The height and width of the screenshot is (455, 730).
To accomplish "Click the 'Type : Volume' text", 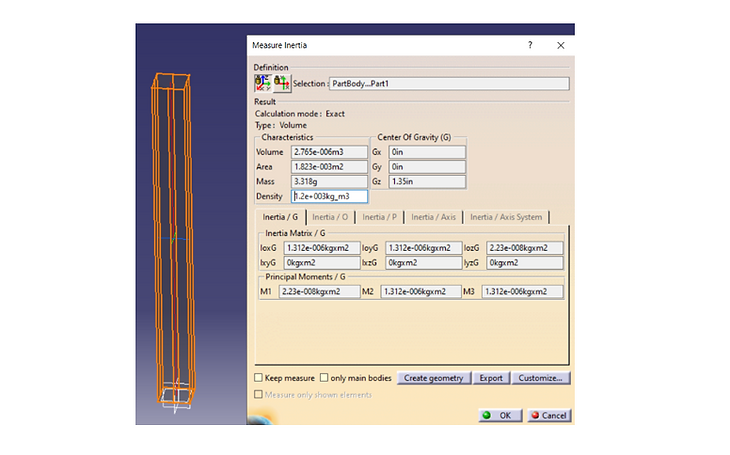I will coord(280,125).
